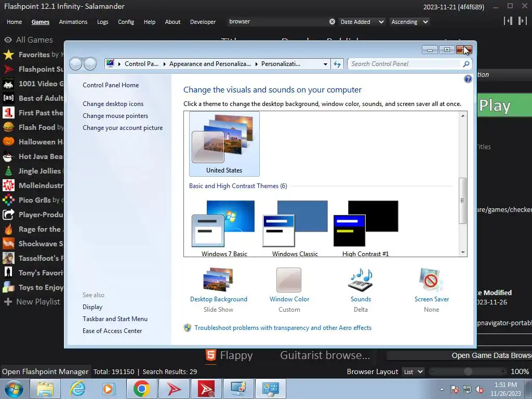Click Change mouse pointers link
Screen dimensions: 532x399
[115, 116]
